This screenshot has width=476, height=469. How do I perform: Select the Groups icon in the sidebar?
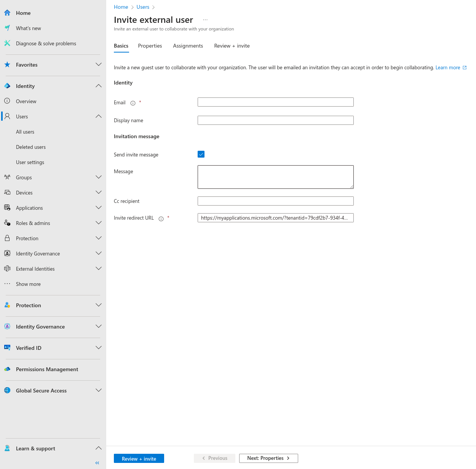point(7,177)
